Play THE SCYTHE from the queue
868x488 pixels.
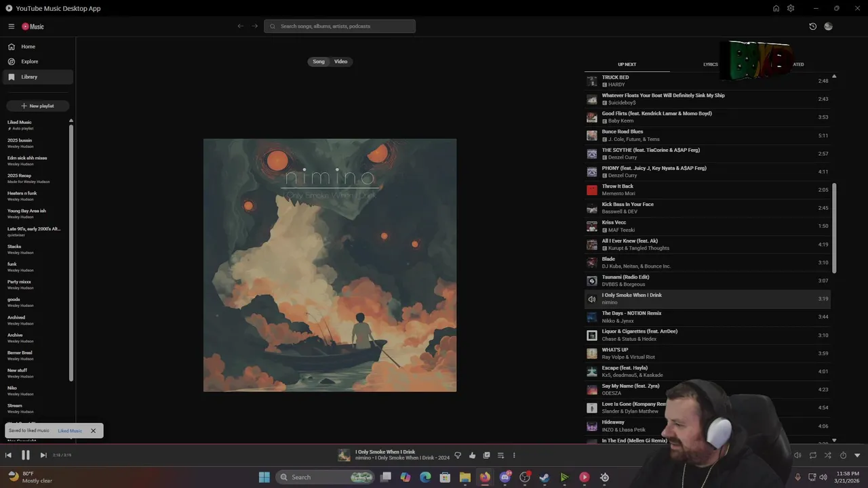tap(707, 153)
